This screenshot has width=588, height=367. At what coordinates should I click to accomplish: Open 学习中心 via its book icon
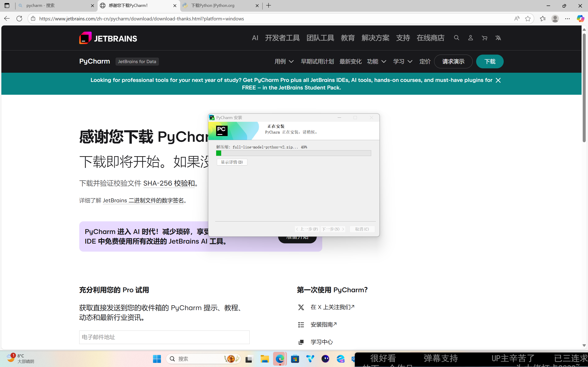pyautogui.click(x=301, y=342)
